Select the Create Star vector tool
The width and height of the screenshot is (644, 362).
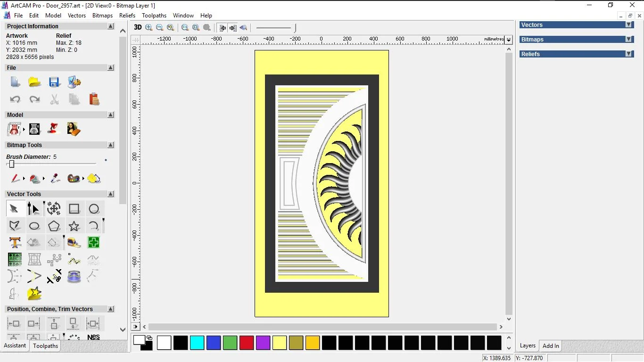click(x=74, y=226)
